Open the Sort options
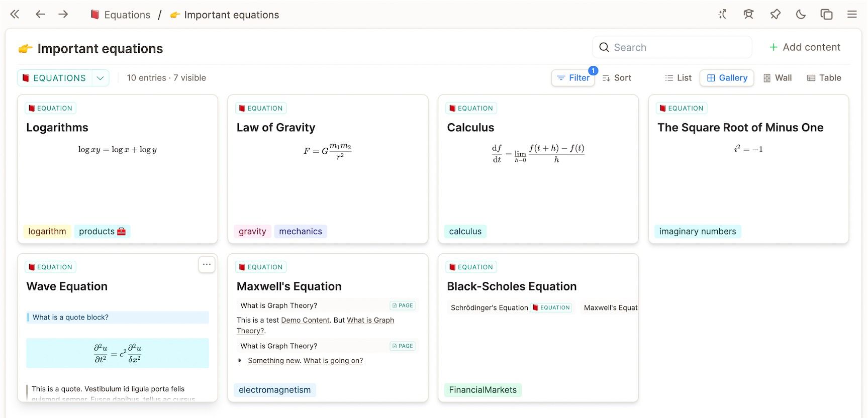 (617, 78)
